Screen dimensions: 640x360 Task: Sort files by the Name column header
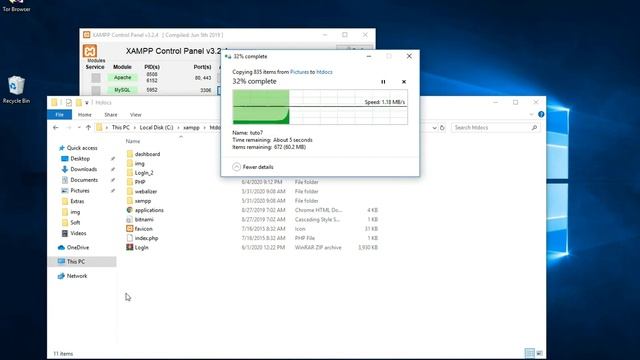pos(133,141)
